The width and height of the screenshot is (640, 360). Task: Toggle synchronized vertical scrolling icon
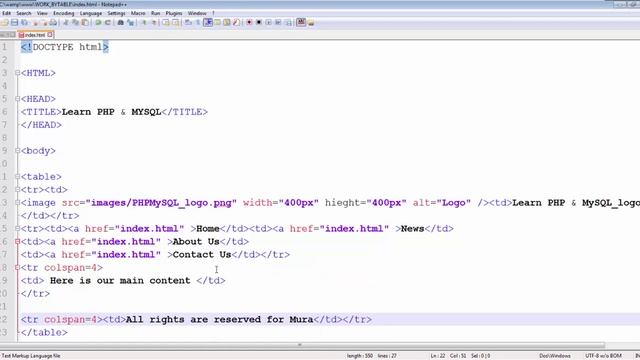pos(165,22)
